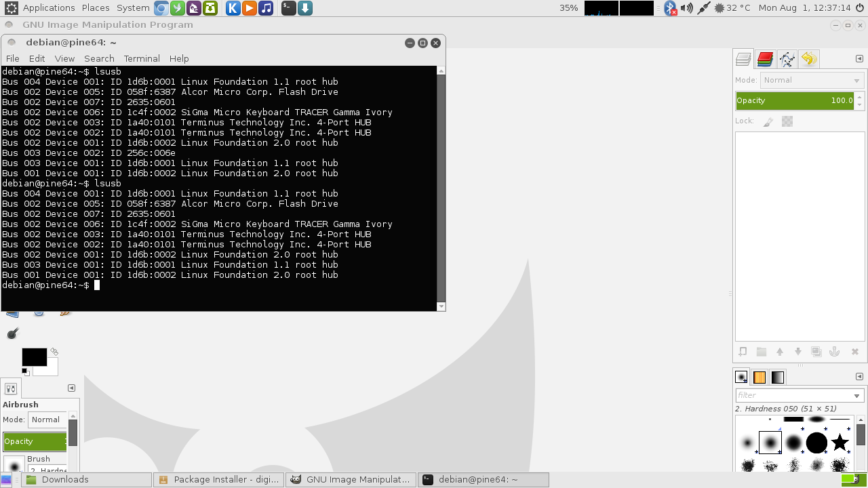This screenshot has height=488, width=868.
Task: Swap foreground and background colors arrow
Action: click(54, 352)
